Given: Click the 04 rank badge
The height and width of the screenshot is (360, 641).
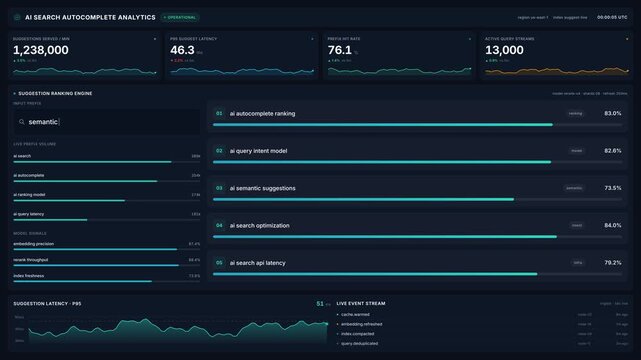Looking at the screenshot, I should tap(219, 225).
